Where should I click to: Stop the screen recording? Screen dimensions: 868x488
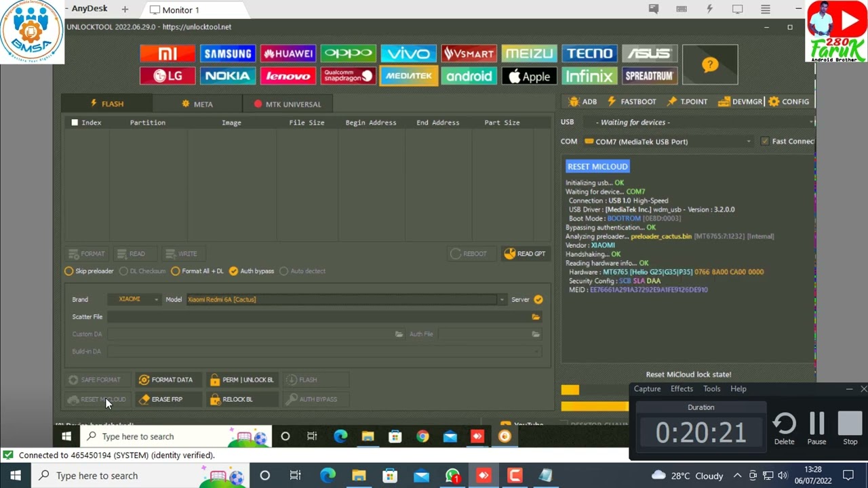click(x=850, y=428)
